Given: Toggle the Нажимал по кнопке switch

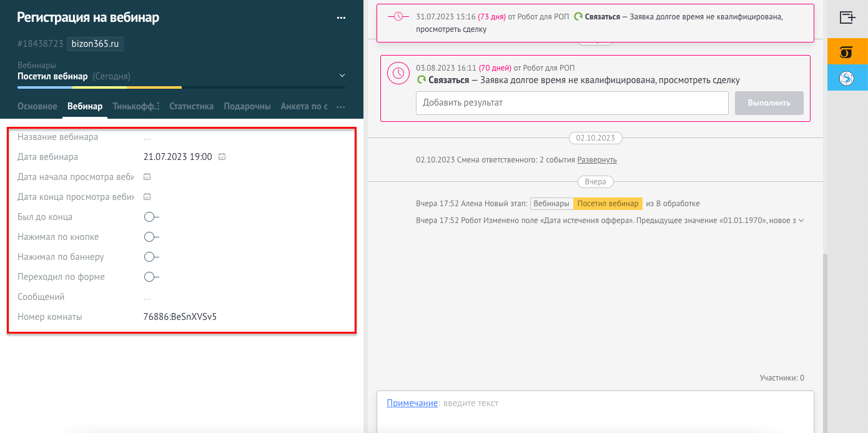Looking at the screenshot, I should click(151, 237).
